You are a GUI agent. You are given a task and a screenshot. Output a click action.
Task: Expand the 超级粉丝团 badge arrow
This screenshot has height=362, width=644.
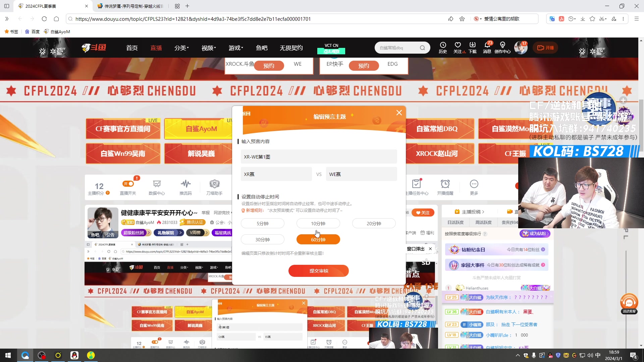click(149, 233)
